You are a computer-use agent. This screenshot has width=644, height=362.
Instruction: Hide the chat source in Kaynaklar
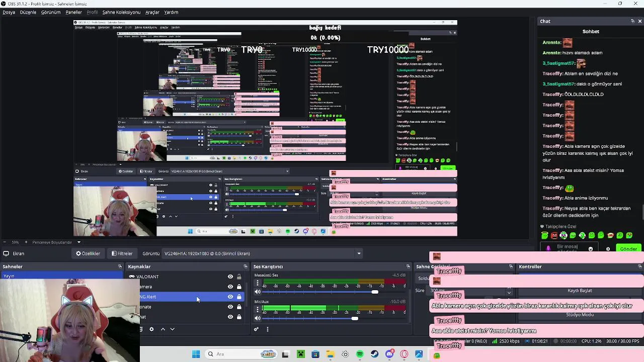click(x=230, y=317)
